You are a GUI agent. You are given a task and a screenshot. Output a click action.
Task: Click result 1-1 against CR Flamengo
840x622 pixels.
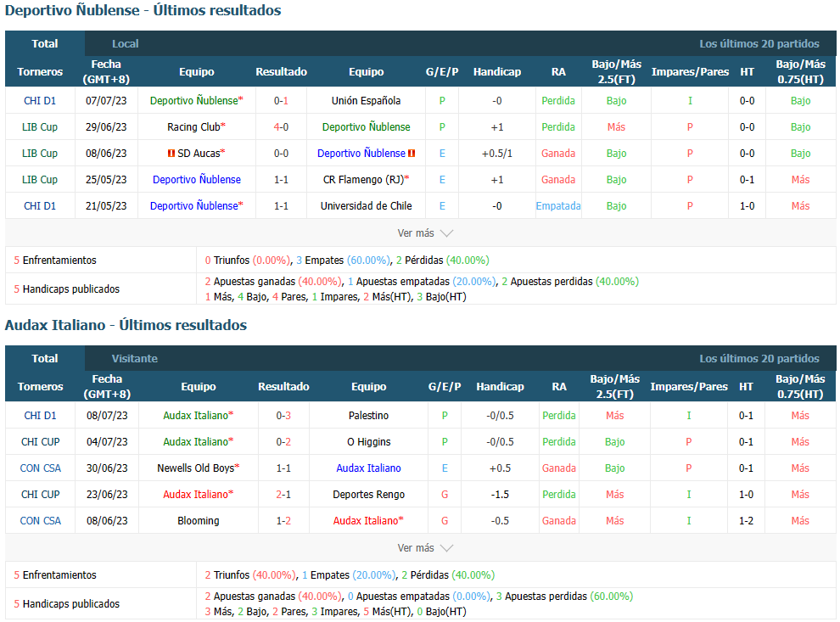tap(281, 180)
